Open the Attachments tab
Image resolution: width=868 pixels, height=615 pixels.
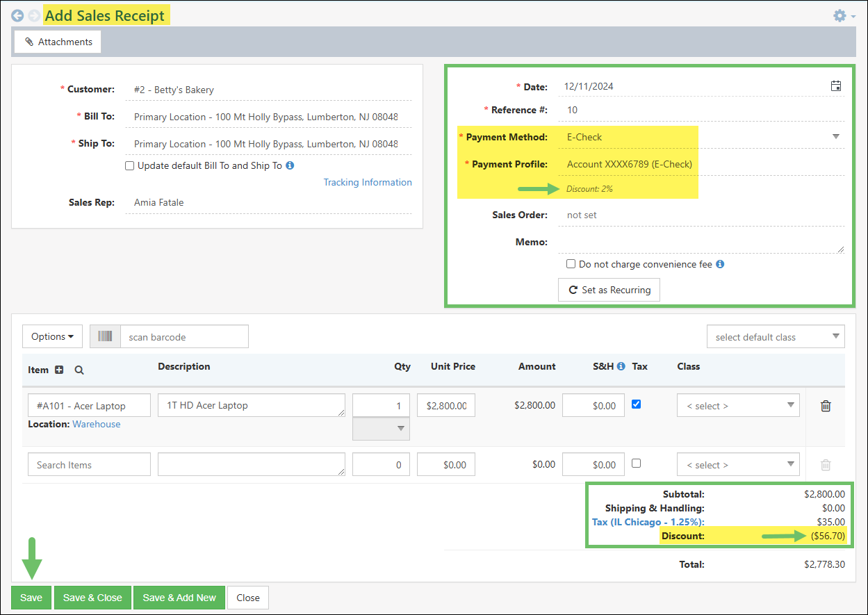point(58,42)
